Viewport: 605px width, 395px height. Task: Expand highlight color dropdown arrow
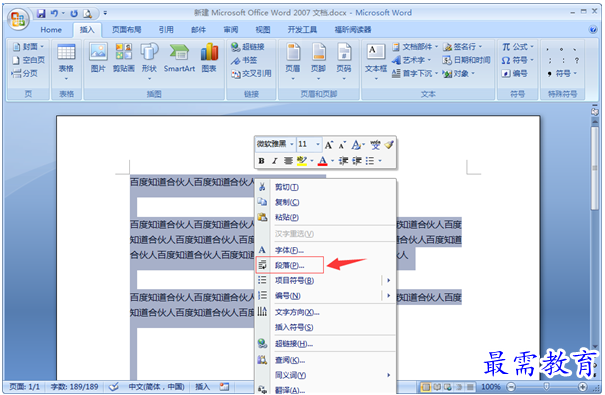311,161
